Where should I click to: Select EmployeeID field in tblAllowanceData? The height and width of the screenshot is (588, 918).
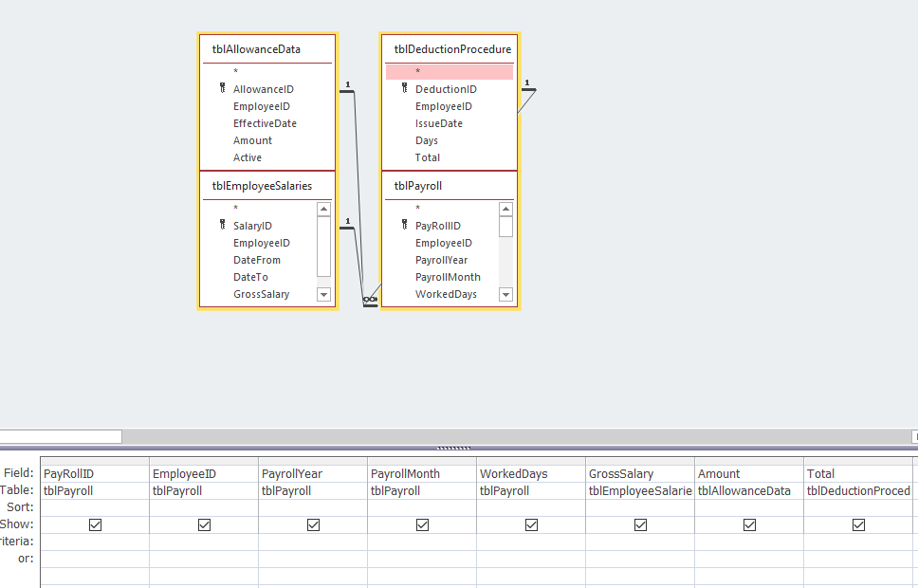click(x=262, y=106)
